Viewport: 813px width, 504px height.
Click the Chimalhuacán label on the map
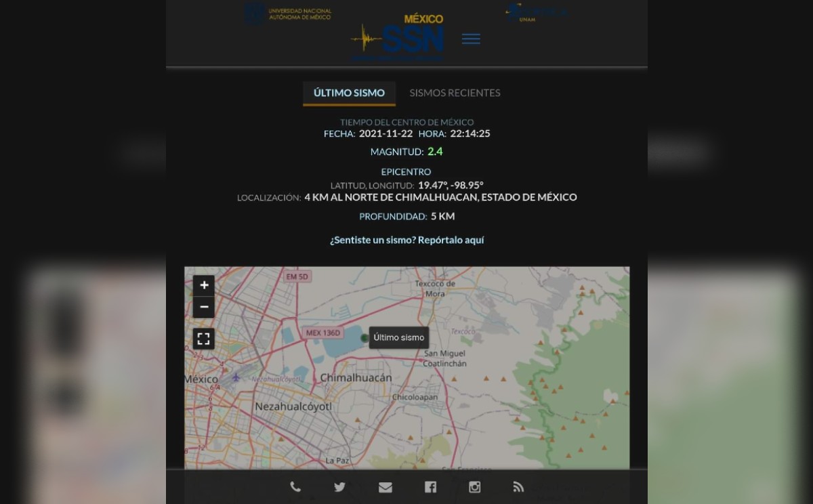pyautogui.click(x=356, y=378)
